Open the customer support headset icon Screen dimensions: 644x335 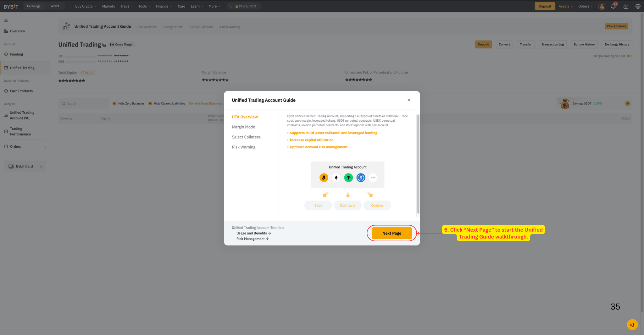(x=632, y=325)
